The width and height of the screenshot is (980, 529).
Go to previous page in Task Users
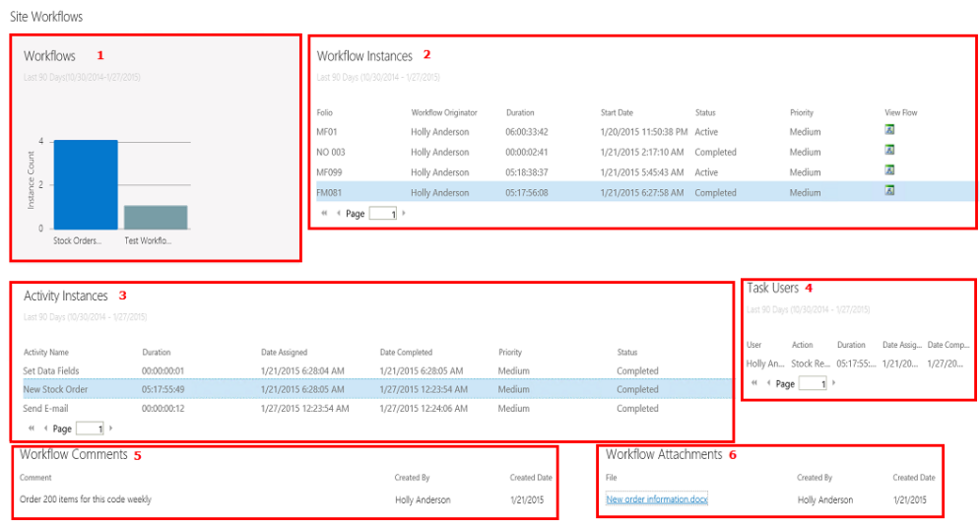click(768, 382)
